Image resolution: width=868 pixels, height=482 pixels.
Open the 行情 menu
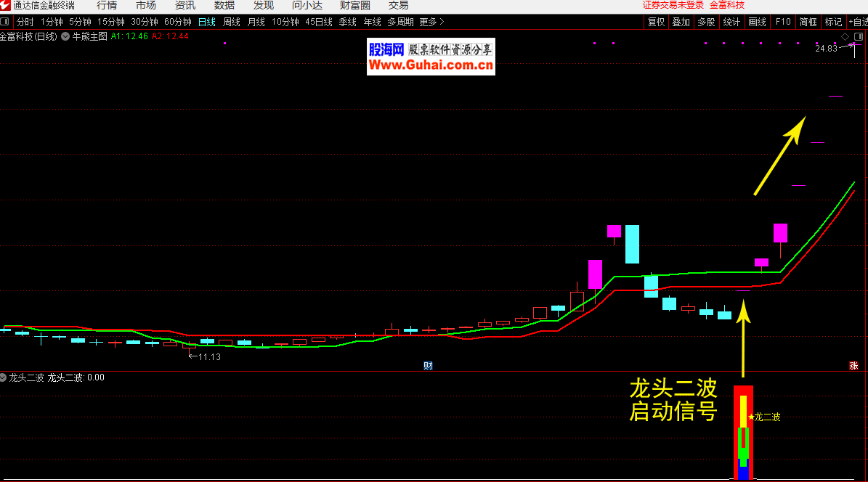107,5
